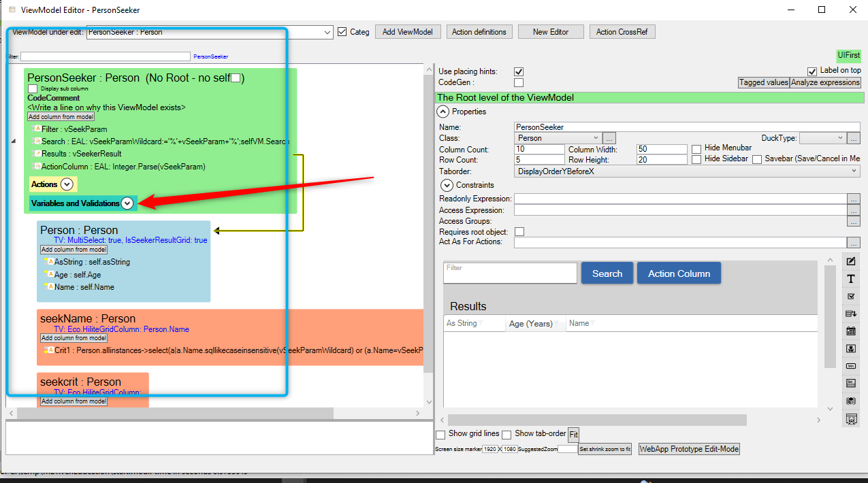This screenshot has width=868, height=483.
Task: Click the Tagged values button
Action: [x=763, y=82]
